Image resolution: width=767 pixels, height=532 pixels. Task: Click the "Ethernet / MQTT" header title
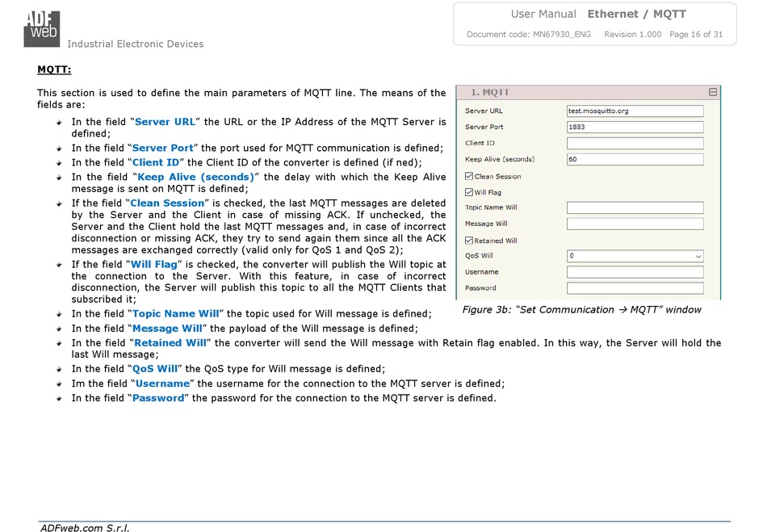(x=637, y=15)
